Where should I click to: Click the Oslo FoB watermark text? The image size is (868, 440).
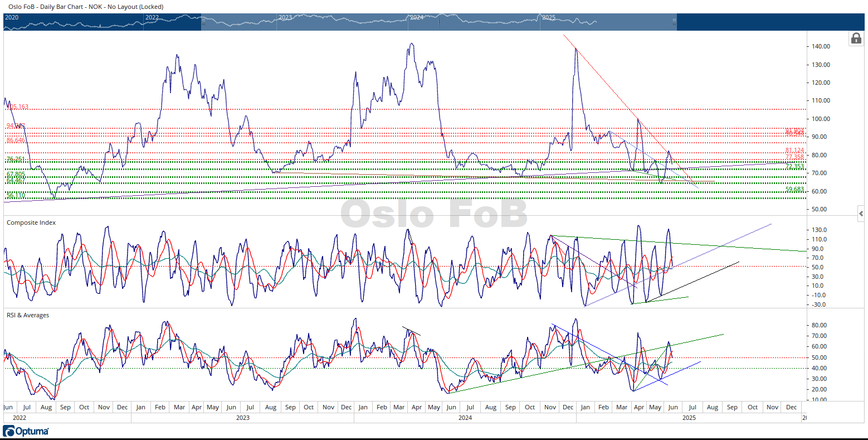(x=434, y=214)
